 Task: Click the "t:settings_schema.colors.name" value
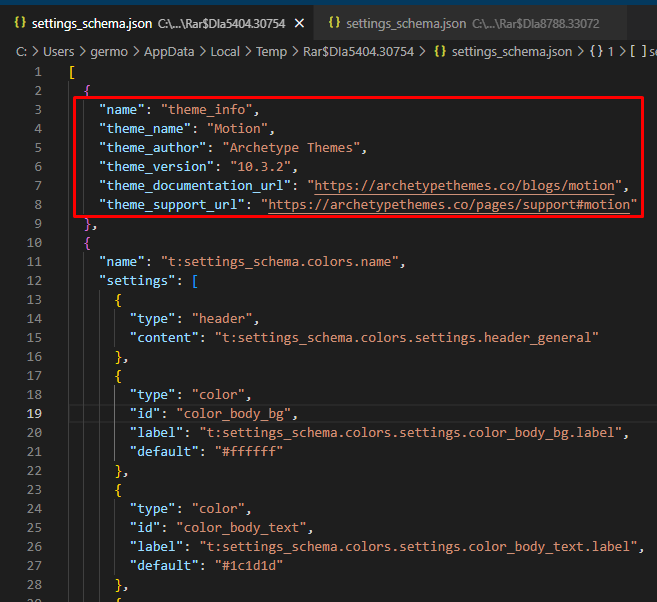pos(279,262)
